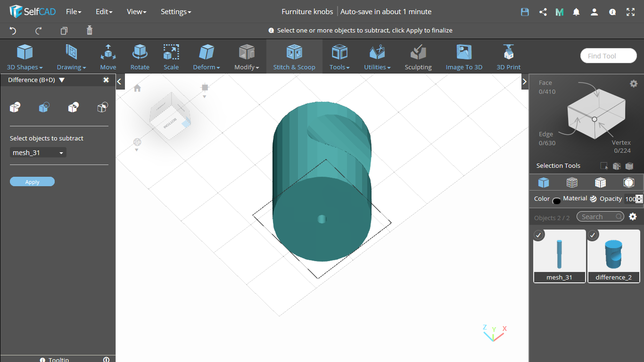The width and height of the screenshot is (644, 362).
Task: Click the share icon
Action: click(543, 12)
